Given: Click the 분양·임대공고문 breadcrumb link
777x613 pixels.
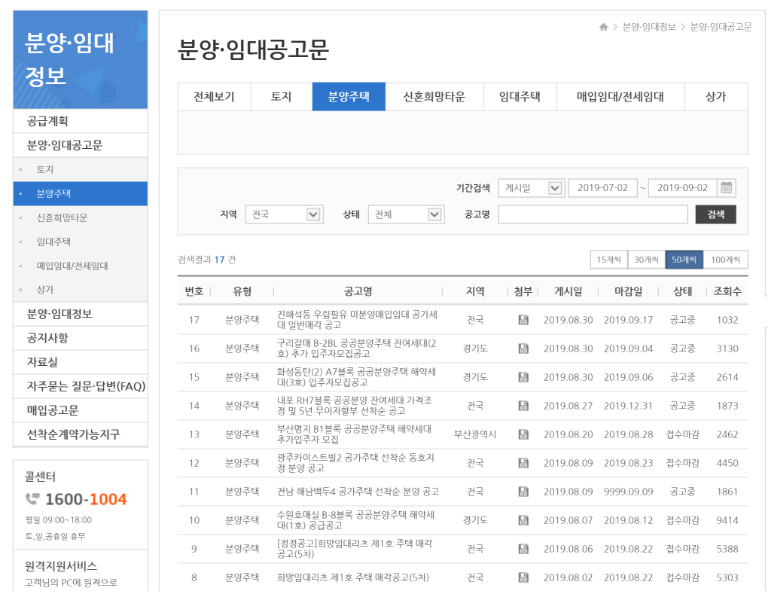Looking at the screenshot, I should pyautogui.click(x=721, y=27).
